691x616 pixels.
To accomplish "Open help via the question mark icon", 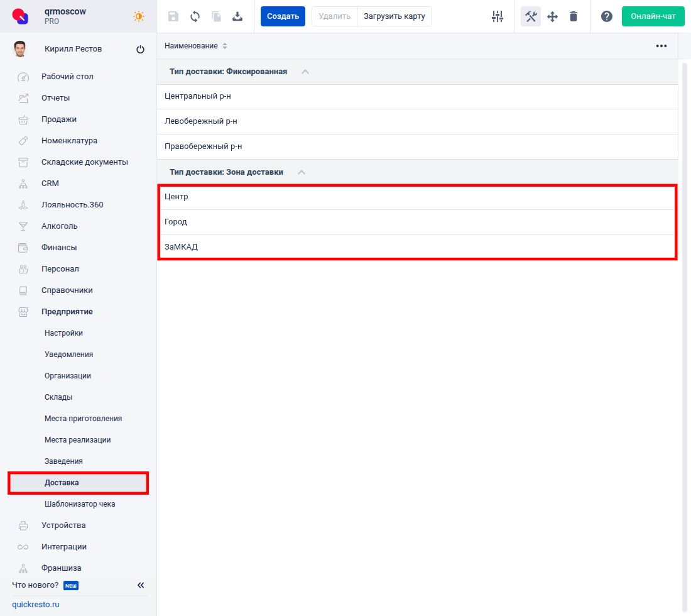I will click(x=607, y=16).
